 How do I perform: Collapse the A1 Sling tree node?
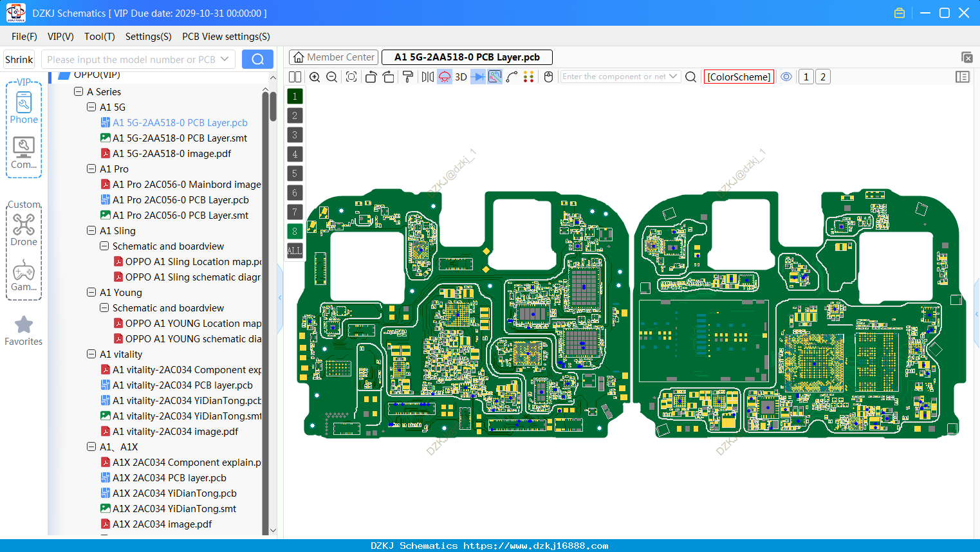91,231
